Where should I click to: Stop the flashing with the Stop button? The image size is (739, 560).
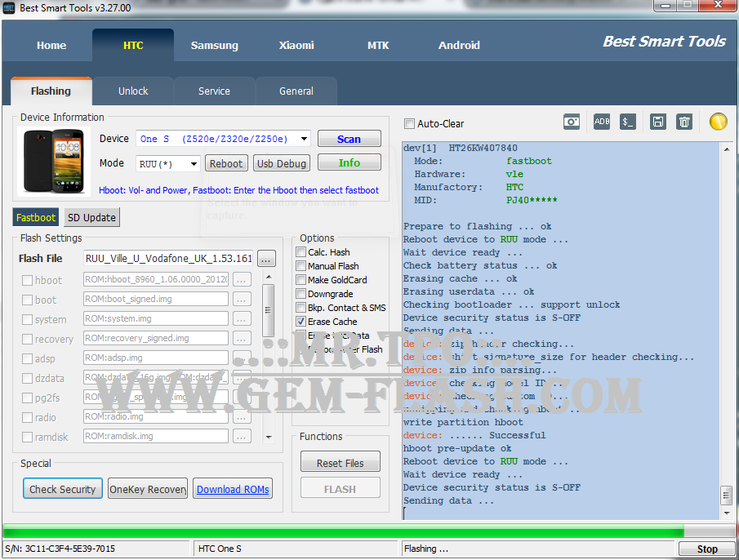click(x=706, y=549)
